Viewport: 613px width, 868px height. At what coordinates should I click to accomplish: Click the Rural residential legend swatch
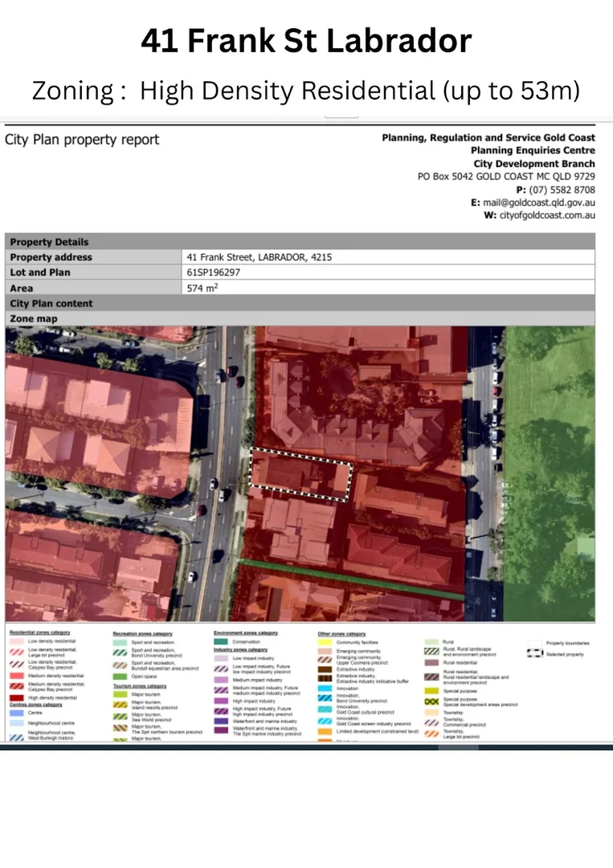click(432, 663)
